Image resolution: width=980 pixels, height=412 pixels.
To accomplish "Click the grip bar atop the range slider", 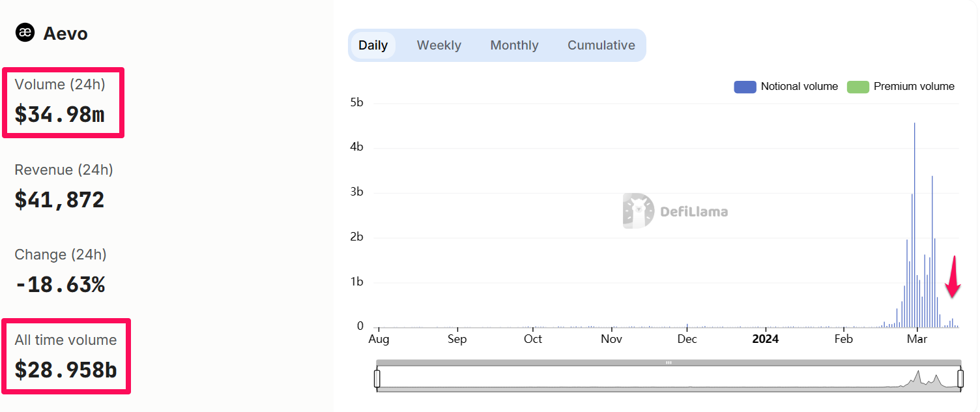I will 669,362.
